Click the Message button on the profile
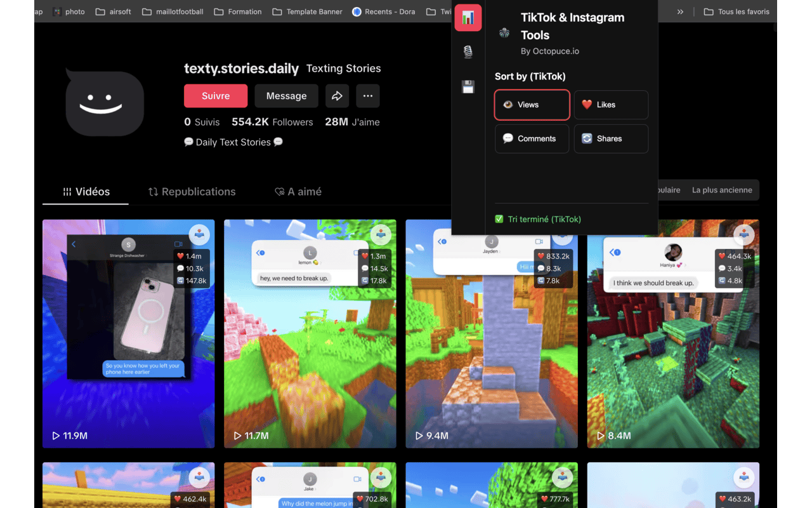Viewport: 812px width, 508px height. 287,96
